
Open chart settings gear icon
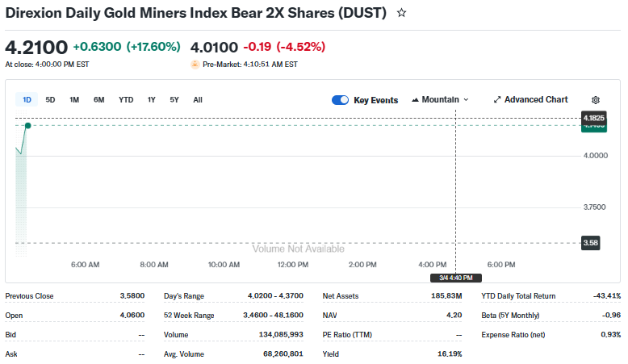point(596,100)
